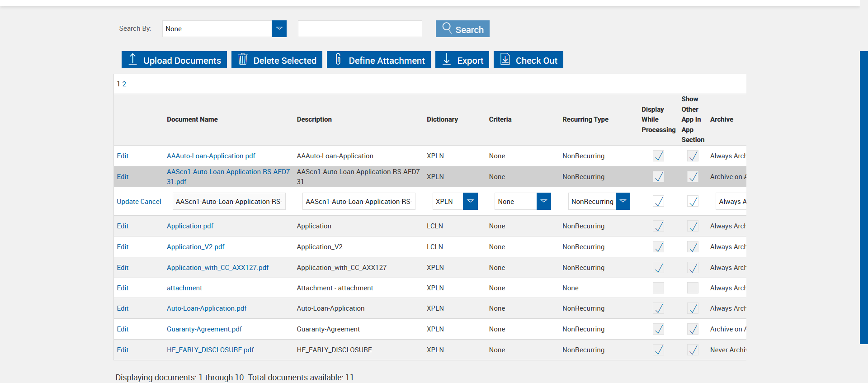Viewport: 868px width, 383px height.
Task: Expand the XPLN dictionary dropdown in edit row
Action: coord(470,201)
